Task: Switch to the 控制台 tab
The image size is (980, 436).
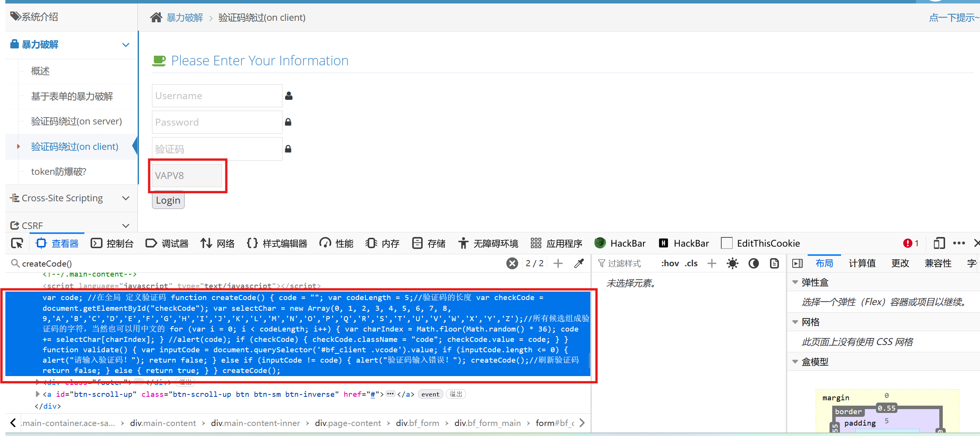Action: click(x=112, y=243)
